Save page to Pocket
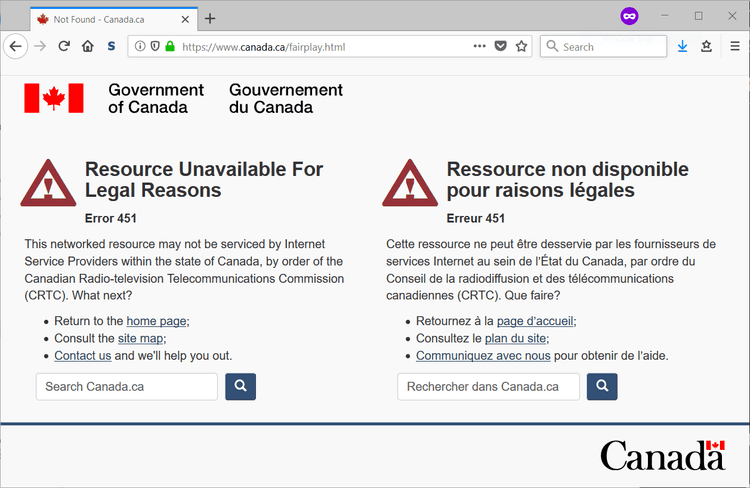Viewport: 750px width, 488px height. [x=500, y=46]
